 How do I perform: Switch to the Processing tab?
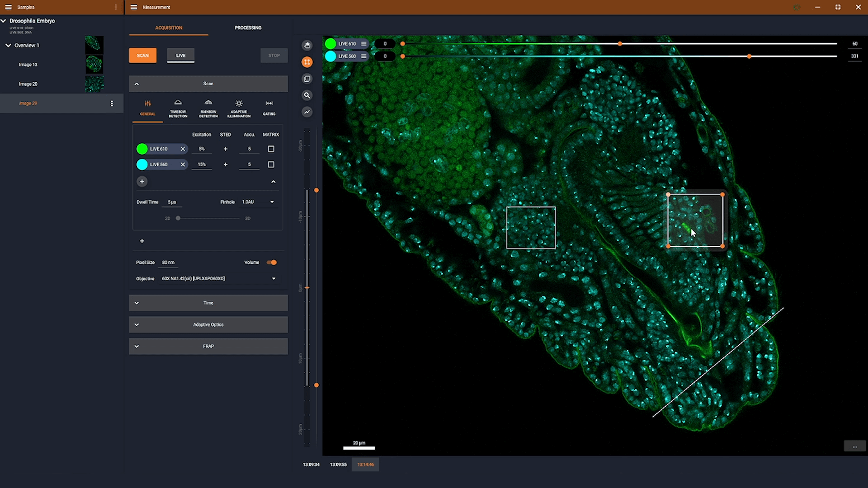[x=248, y=28]
